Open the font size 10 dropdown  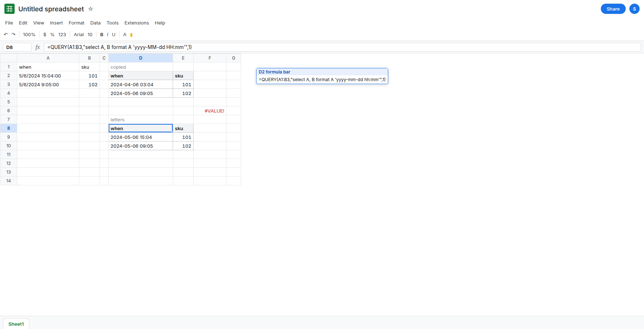(90, 34)
